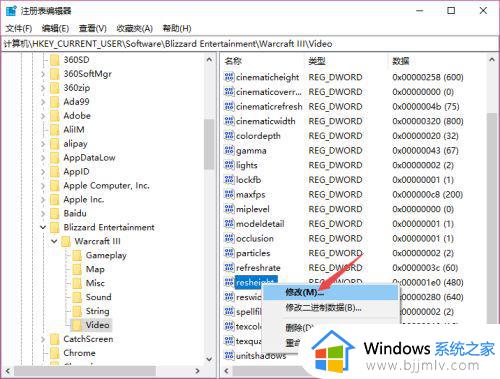Click the cinematicrefresh DWORD value icon
Image resolution: width=500 pixels, height=379 pixels.
coord(229,107)
